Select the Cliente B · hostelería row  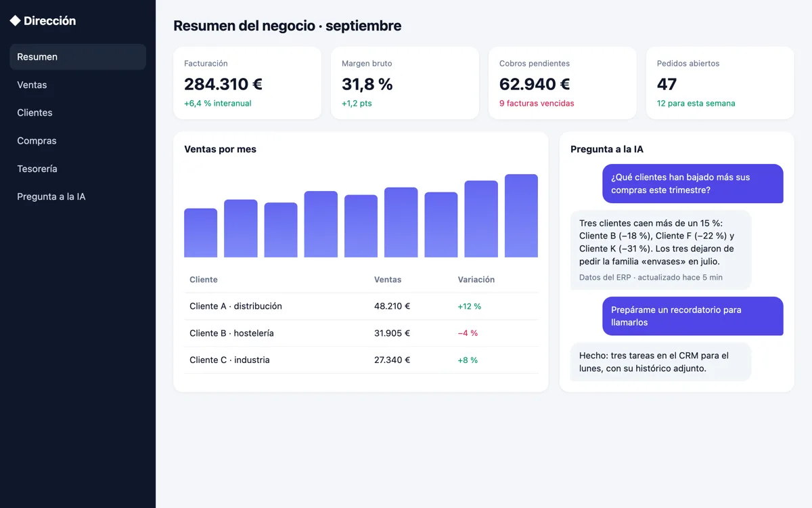(361, 333)
